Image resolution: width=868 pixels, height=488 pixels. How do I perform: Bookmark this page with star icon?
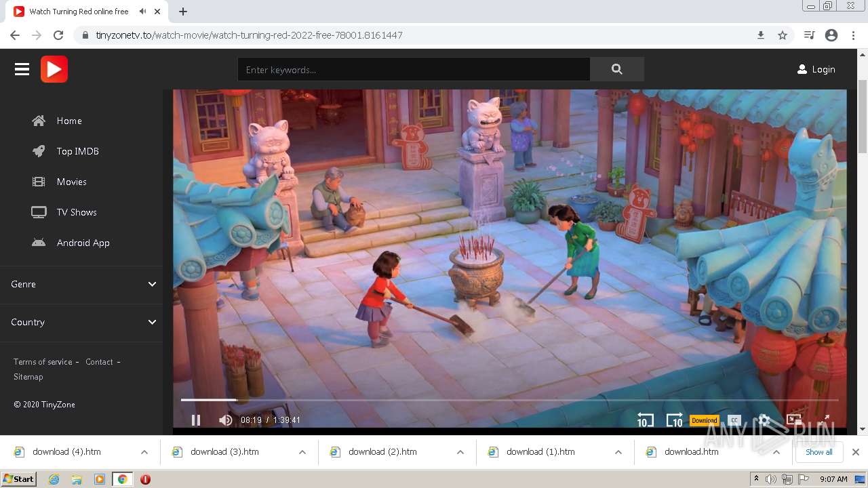click(783, 35)
